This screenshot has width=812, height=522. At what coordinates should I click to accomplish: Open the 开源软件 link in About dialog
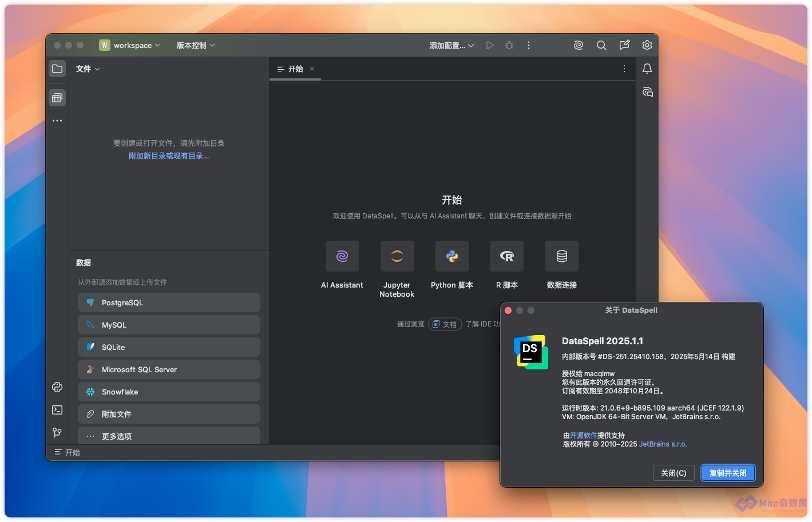584,436
